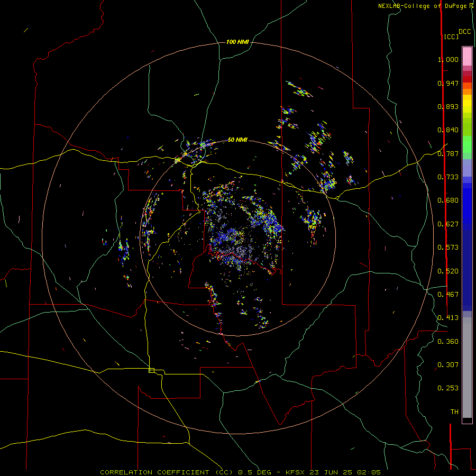The height and width of the screenshot is (476, 476).
Task: Pick the bright green band of the color bar
Action: 467,144
